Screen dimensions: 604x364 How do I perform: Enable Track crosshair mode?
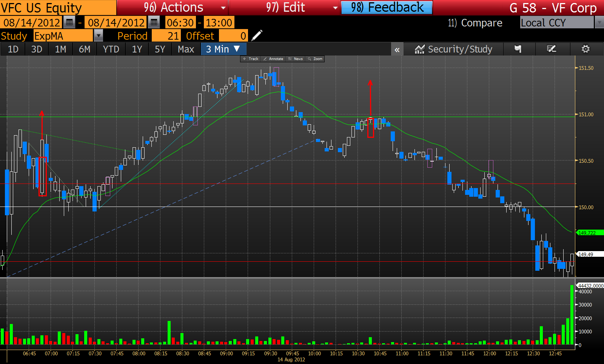pos(251,59)
